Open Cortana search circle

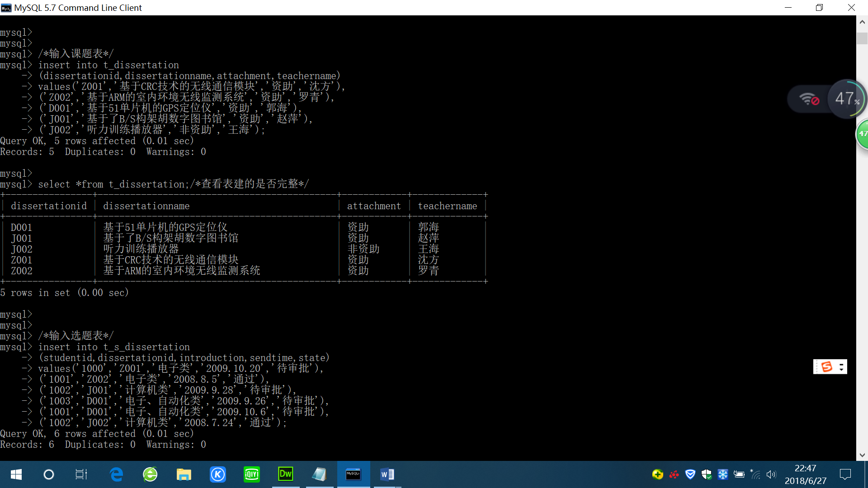(x=48, y=474)
